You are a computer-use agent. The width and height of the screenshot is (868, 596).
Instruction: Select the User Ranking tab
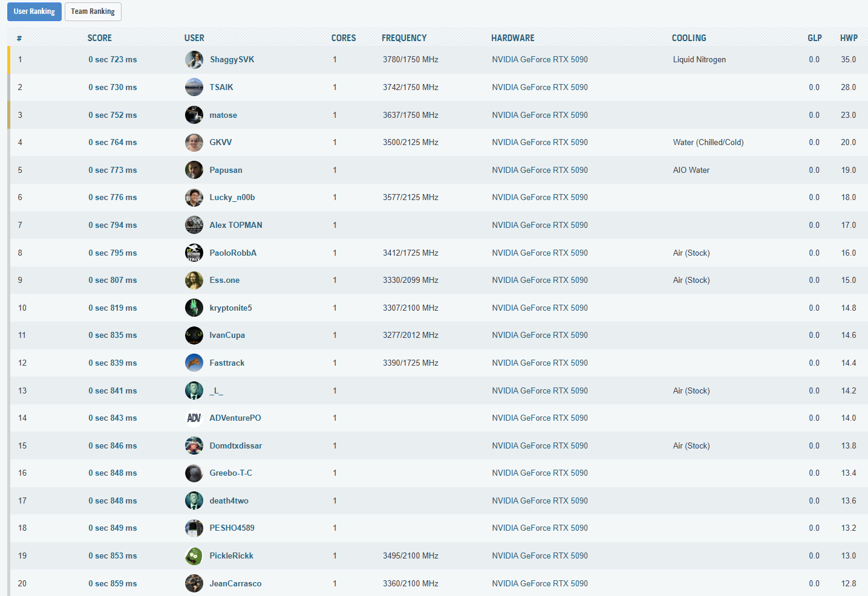(x=34, y=11)
